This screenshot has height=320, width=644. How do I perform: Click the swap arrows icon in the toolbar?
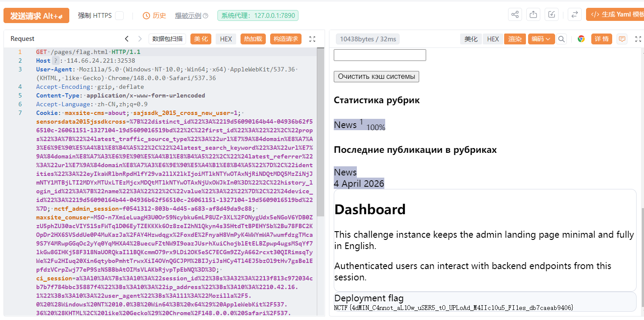click(x=575, y=15)
